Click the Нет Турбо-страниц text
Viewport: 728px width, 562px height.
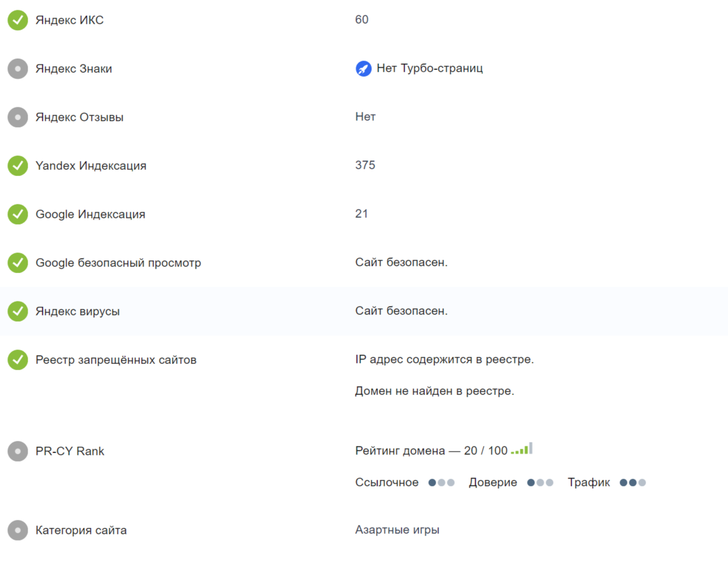430,68
